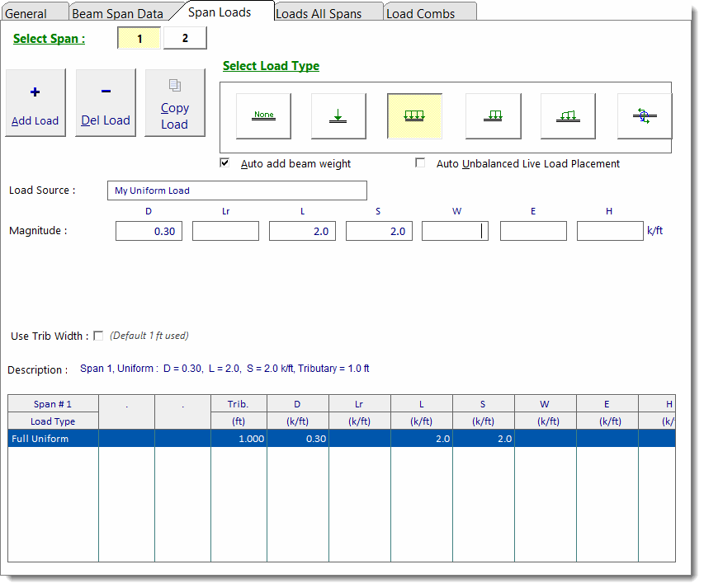This screenshot has height=588, width=704.
Task: Enable Auto Unbalanced Live Load Placement
Action: coord(420,162)
